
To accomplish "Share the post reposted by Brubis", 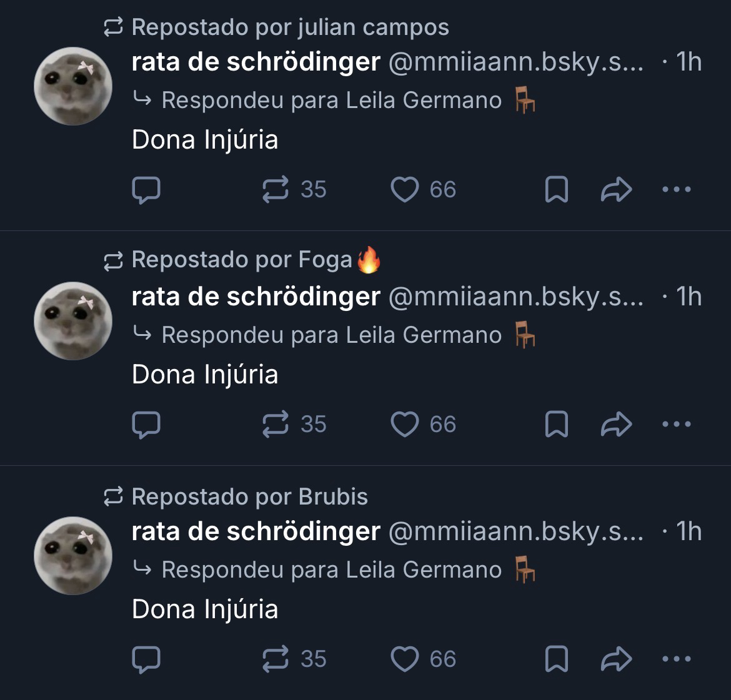I will [x=616, y=659].
